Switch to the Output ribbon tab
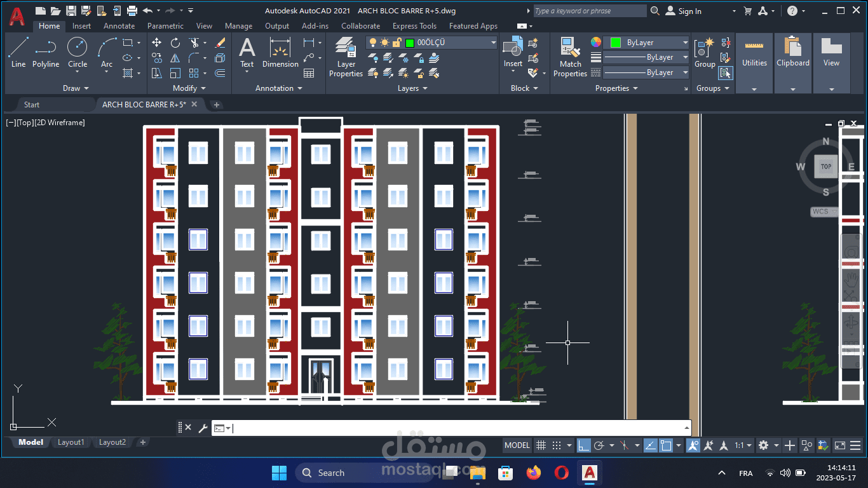Viewport: 868px width, 488px height. tap(277, 26)
